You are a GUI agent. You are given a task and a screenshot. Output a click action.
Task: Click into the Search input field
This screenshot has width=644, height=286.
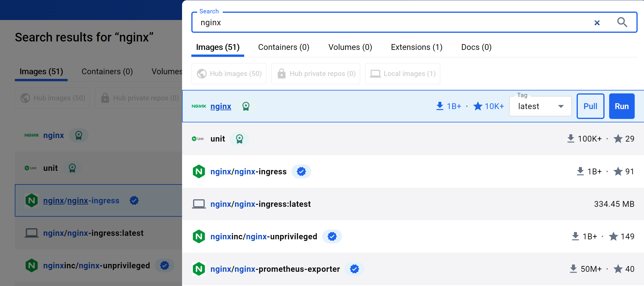[377, 23]
